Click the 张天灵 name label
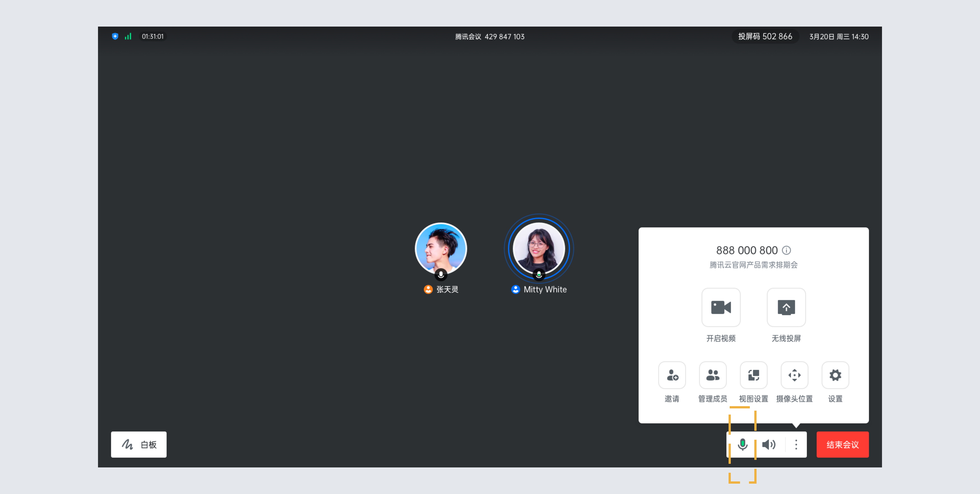Image resolution: width=980 pixels, height=494 pixels. pyautogui.click(x=447, y=290)
